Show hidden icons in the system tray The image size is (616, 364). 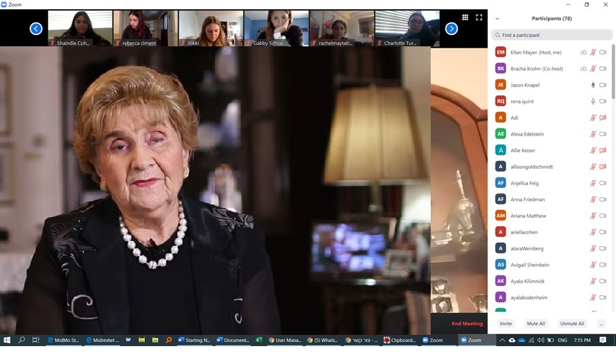coord(502,340)
